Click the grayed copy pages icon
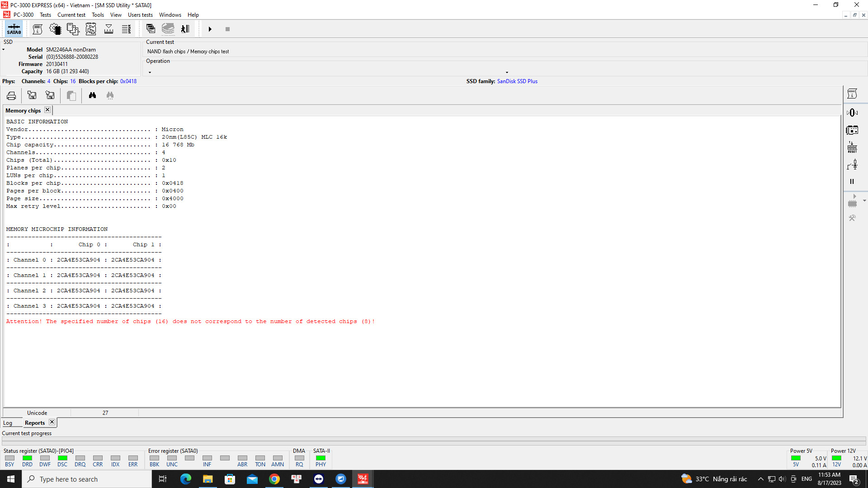The width and height of the screenshot is (868, 488). [x=71, y=95]
